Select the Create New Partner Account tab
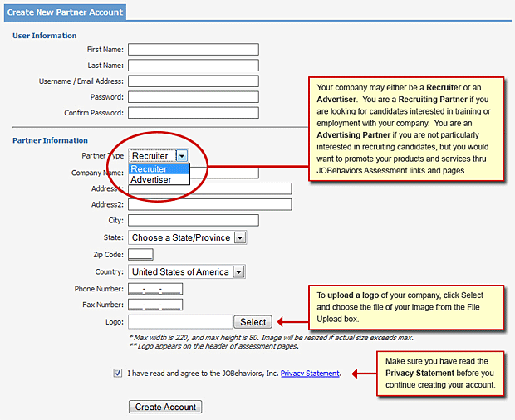Image resolution: width=515 pixels, height=420 pixels. pos(65,12)
